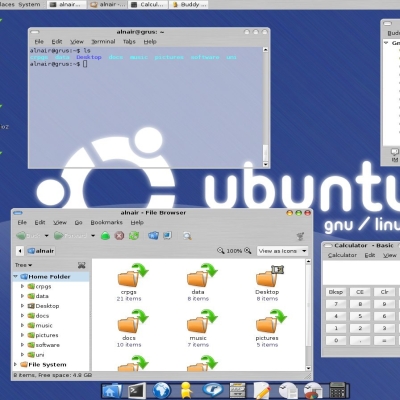Viewport: 400px width, 400px height.
Task: Toggle the location bar arrow left of alnair
Action: (20, 251)
